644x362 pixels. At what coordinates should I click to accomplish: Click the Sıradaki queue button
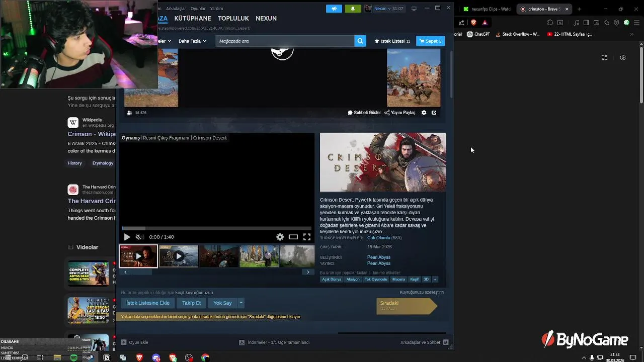[407, 306]
